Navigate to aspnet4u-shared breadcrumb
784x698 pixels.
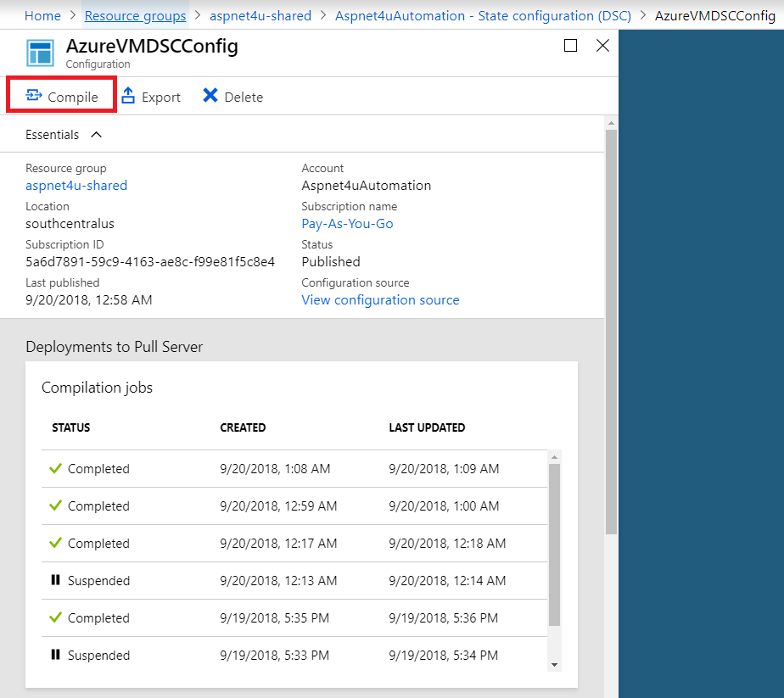(x=260, y=16)
